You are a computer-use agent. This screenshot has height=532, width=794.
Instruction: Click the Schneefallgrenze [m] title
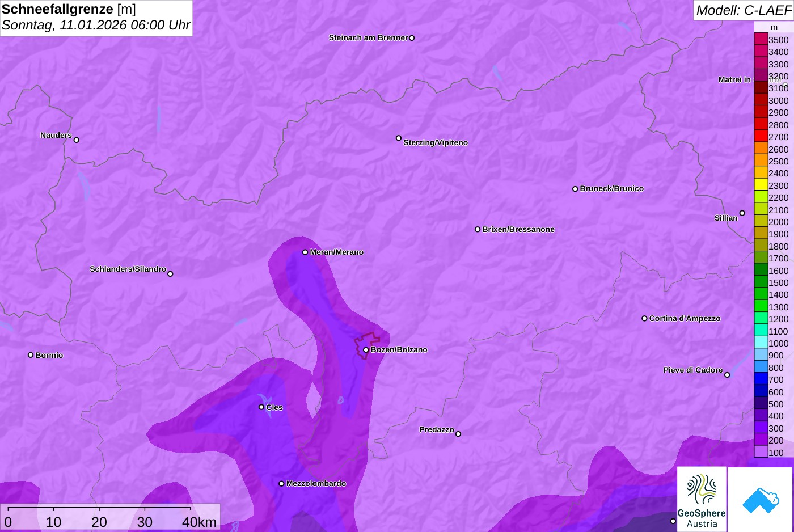pyautogui.click(x=69, y=9)
